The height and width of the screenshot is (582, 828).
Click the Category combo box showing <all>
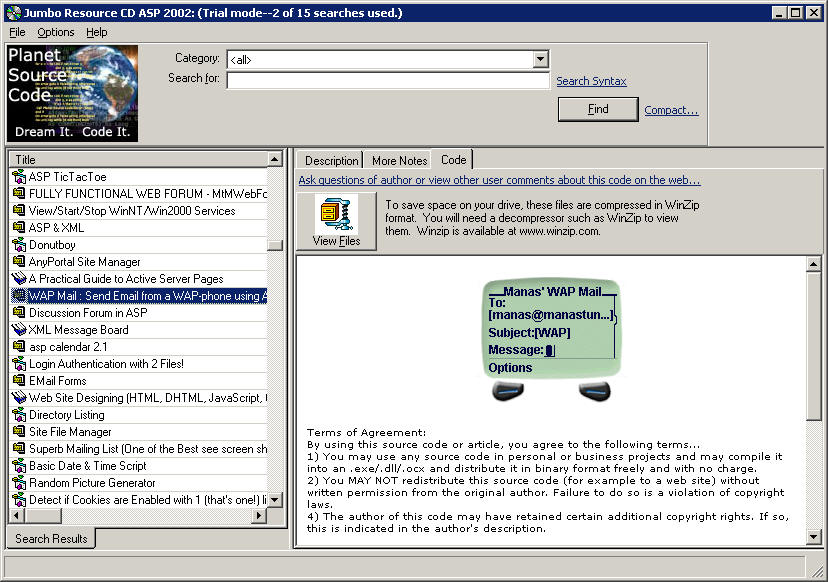tap(388, 59)
